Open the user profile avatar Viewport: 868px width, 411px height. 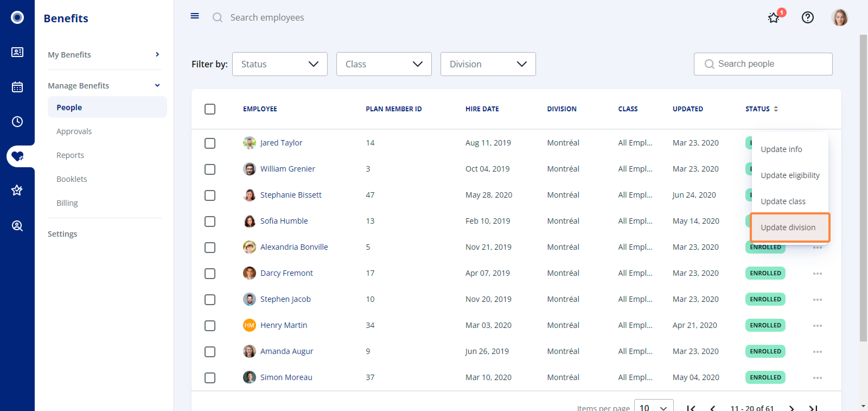(839, 17)
